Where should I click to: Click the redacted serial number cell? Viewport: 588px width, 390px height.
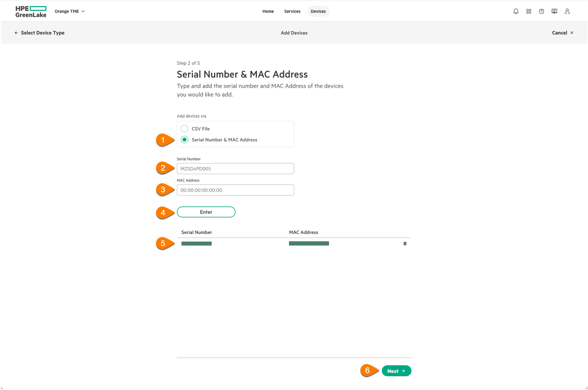pyautogui.click(x=196, y=244)
